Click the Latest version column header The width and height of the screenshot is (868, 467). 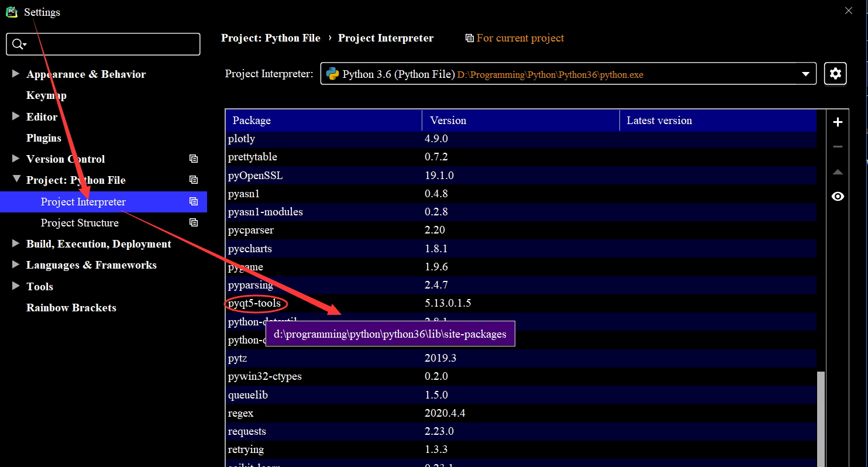tap(718, 121)
